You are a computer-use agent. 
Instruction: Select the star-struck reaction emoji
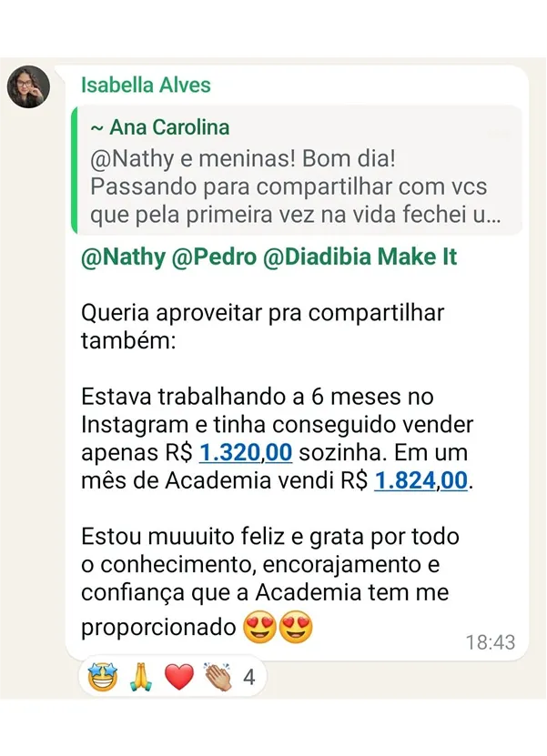click(104, 677)
